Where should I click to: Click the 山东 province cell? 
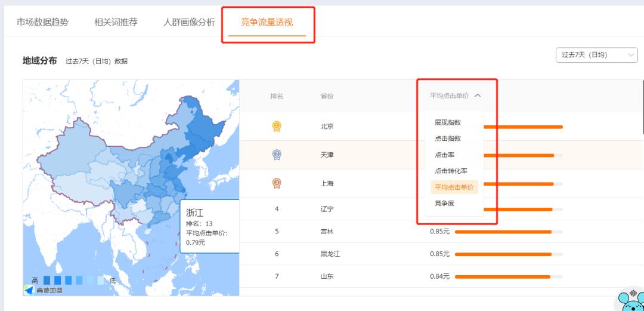[327, 276]
